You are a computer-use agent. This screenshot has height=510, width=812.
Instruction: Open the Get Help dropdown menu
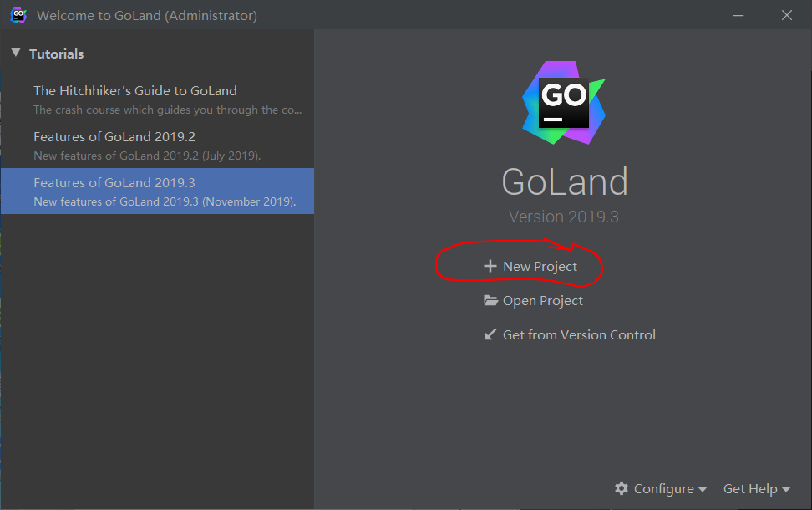[x=757, y=489]
